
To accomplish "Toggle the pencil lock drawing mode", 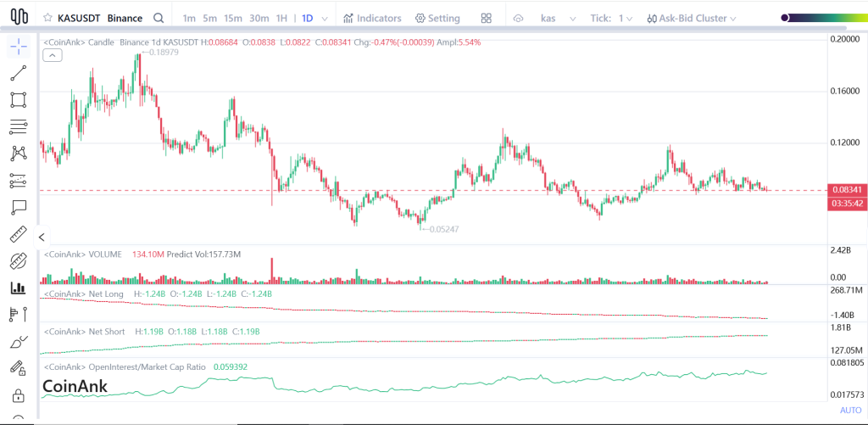I will pyautogui.click(x=19, y=368).
